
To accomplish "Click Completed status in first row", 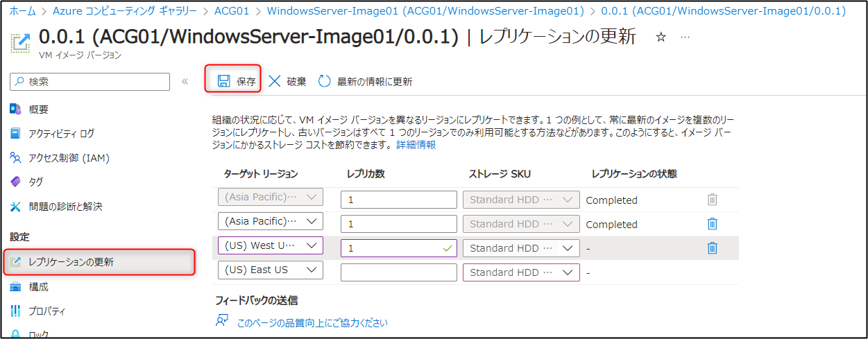I will (x=611, y=200).
